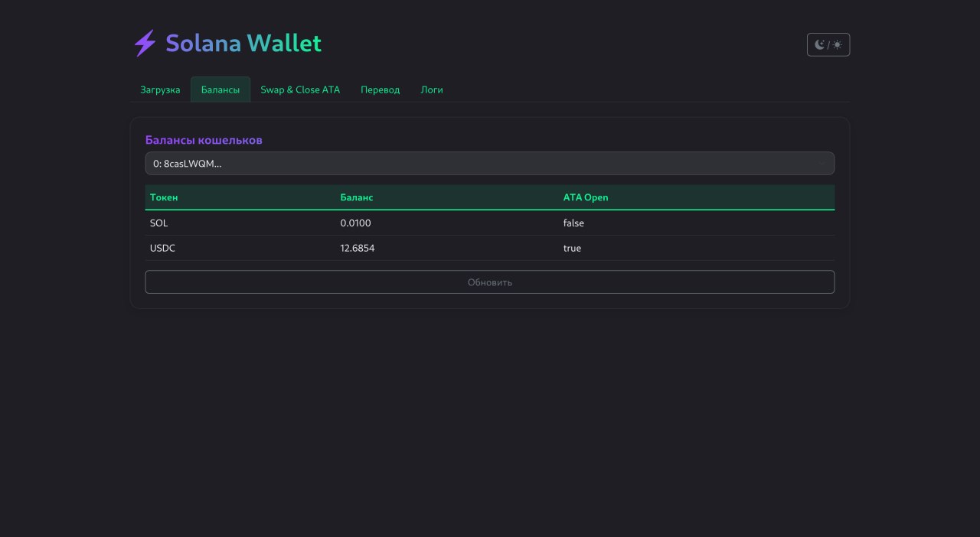Click the Балансы кошельков heading
The height and width of the screenshot is (537, 980).
pos(204,140)
